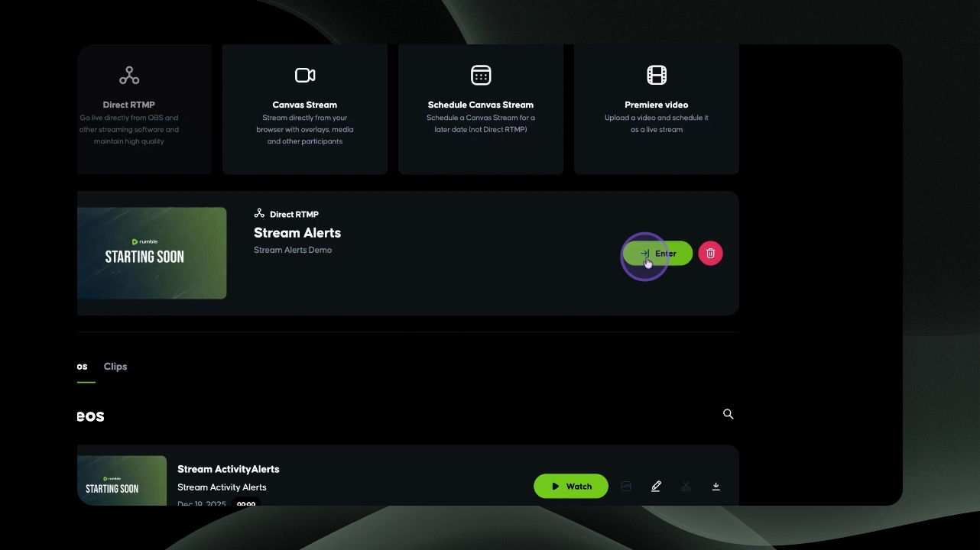
Task: Click the "Stream Activity Alerts" video description
Action: click(x=222, y=487)
